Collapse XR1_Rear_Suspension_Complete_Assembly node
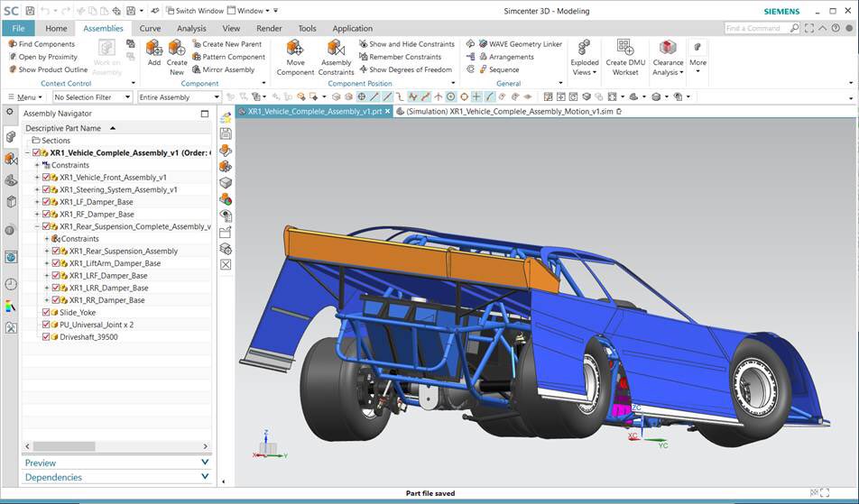The width and height of the screenshot is (859, 504). point(37,226)
